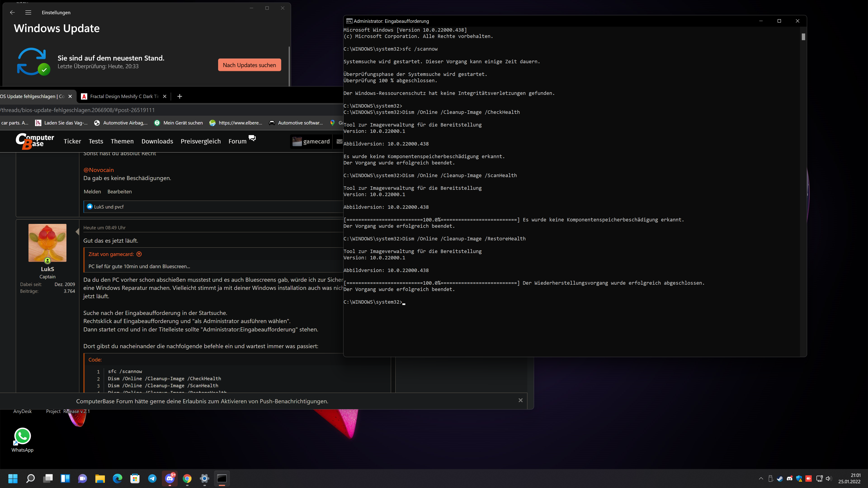
Task: Click the Melden link under post
Action: point(92,191)
